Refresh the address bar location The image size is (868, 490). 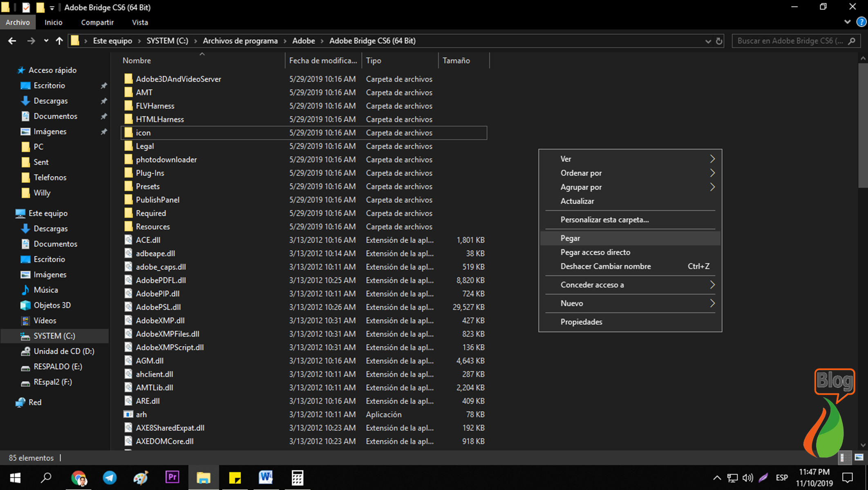(x=719, y=41)
